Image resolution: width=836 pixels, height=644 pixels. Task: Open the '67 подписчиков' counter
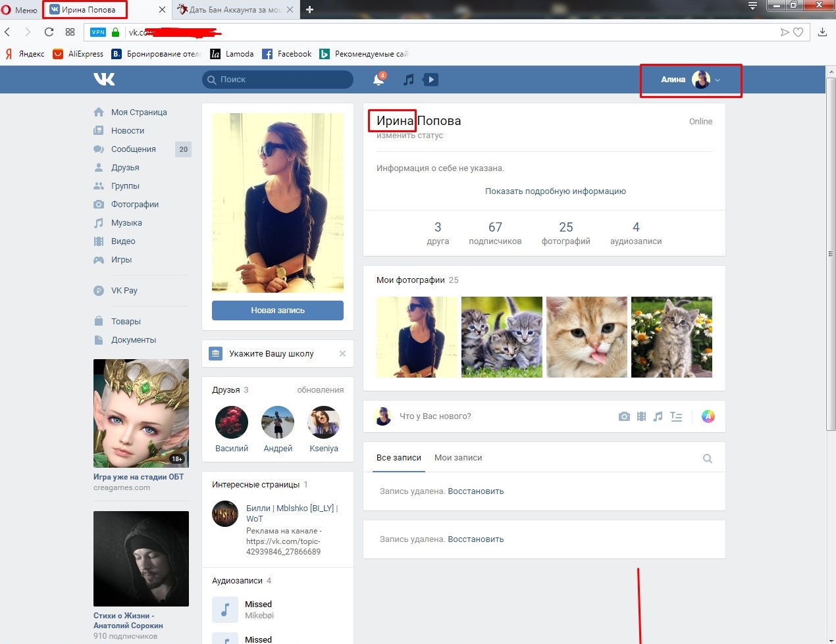point(495,233)
